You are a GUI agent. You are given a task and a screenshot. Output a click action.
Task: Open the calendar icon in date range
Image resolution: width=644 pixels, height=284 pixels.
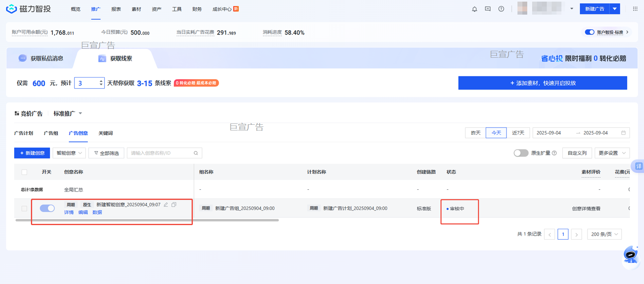[x=623, y=133]
